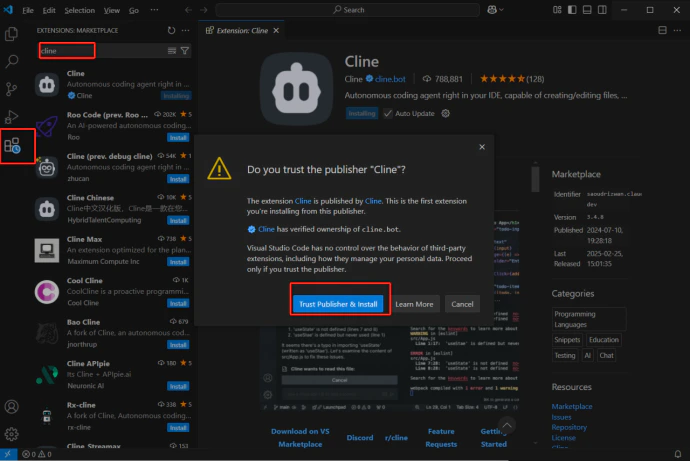Open the Extensions view icon
This screenshot has height=462, width=690.
click(12, 146)
